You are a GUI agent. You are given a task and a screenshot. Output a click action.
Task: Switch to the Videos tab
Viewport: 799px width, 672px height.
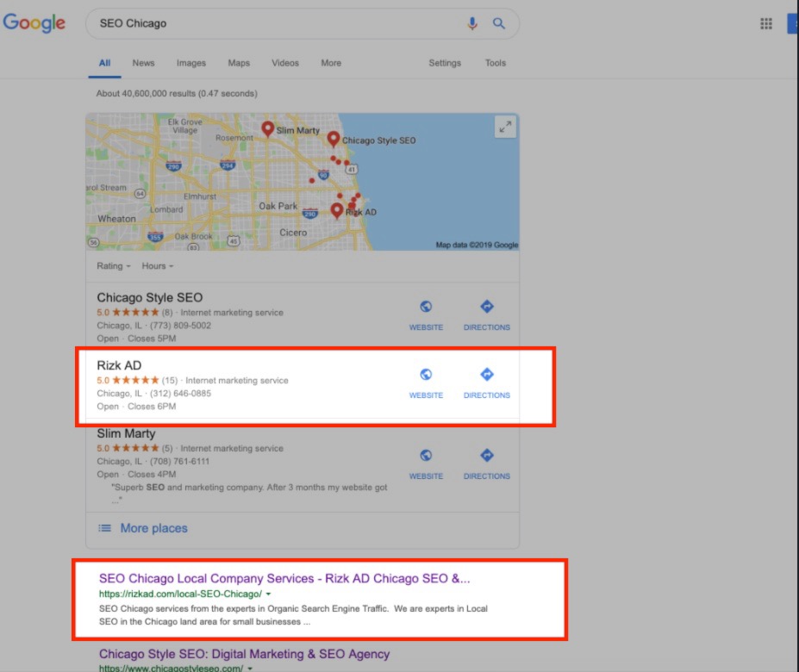click(x=284, y=63)
